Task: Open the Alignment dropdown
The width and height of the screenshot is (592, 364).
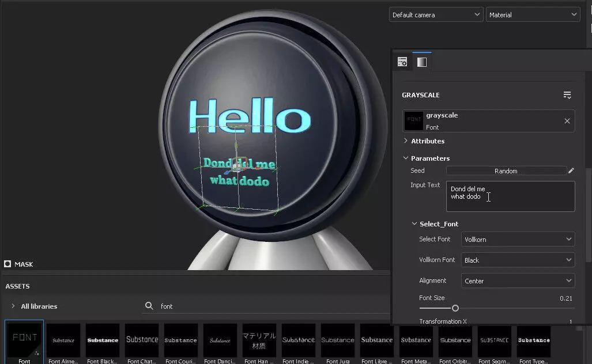Action: [518, 280]
